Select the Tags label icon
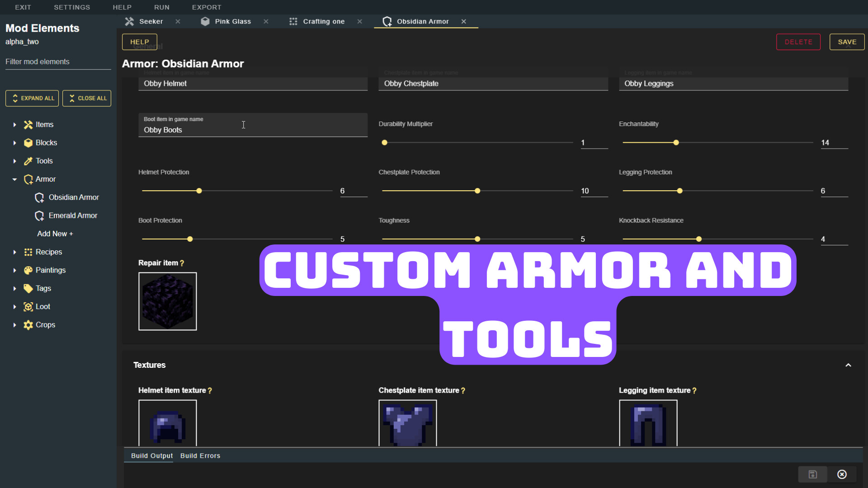This screenshot has width=868, height=488. [28, 288]
